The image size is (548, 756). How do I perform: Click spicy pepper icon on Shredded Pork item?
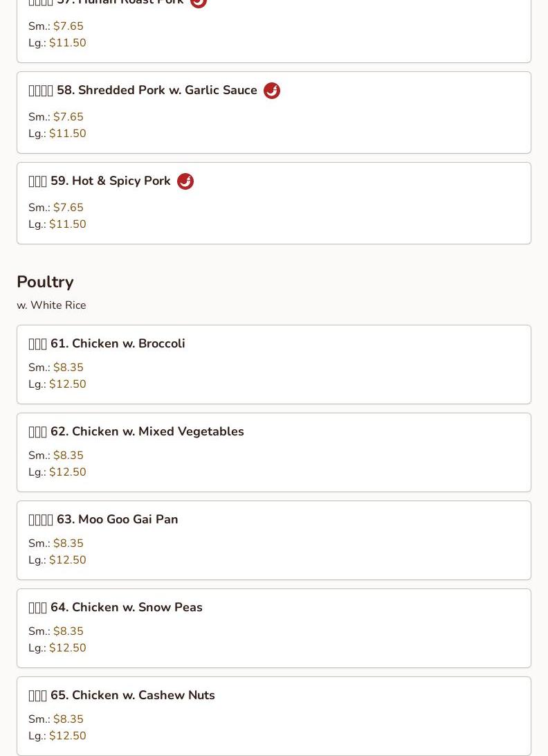coord(272,91)
